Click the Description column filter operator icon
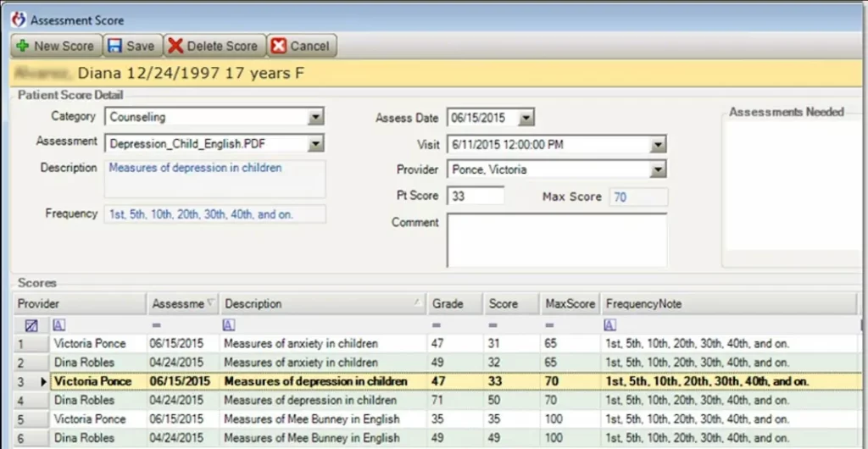This screenshot has height=449, width=868. point(229,325)
